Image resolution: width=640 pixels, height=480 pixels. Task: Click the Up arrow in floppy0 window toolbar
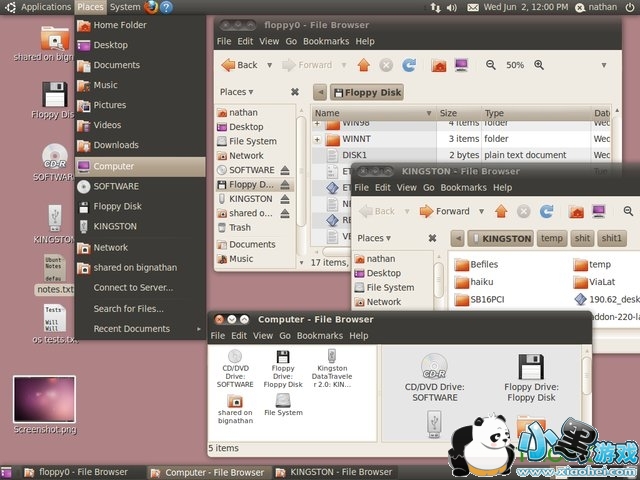click(x=362, y=65)
